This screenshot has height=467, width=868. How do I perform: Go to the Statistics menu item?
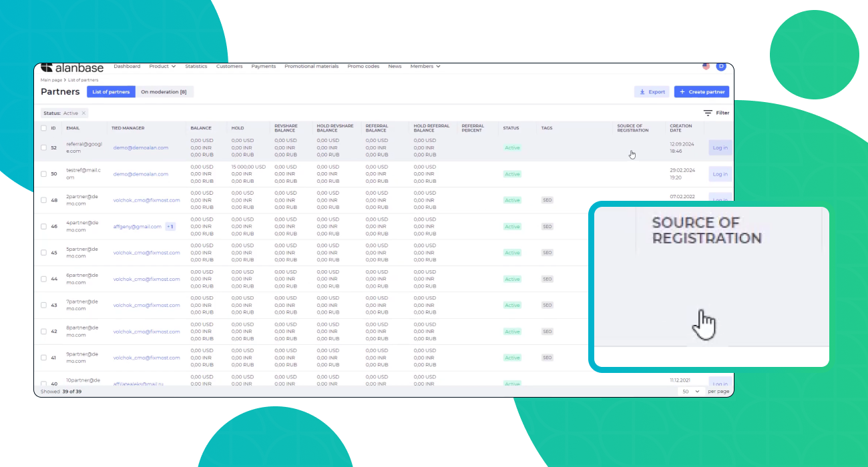point(196,67)
